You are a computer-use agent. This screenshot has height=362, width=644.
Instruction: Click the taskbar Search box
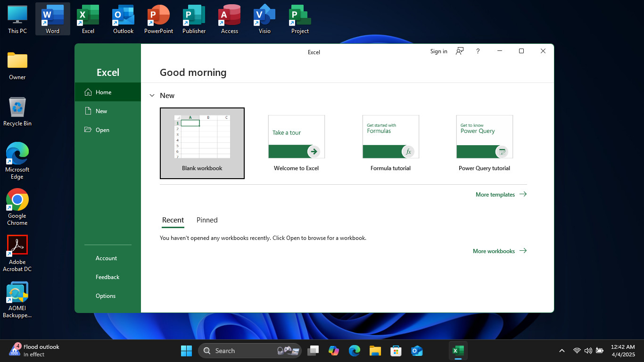(250, 351)
